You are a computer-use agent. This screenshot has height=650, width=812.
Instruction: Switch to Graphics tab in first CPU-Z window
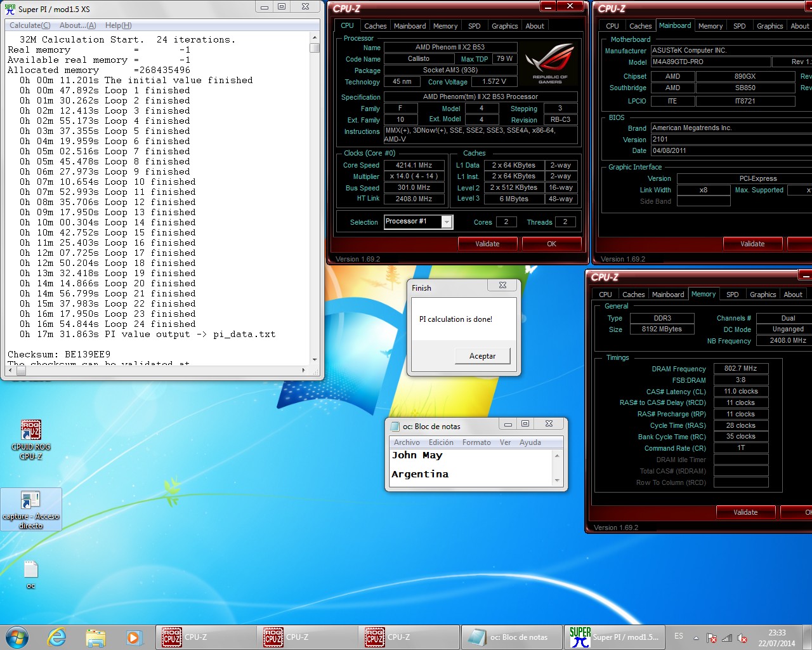(505, 26)
